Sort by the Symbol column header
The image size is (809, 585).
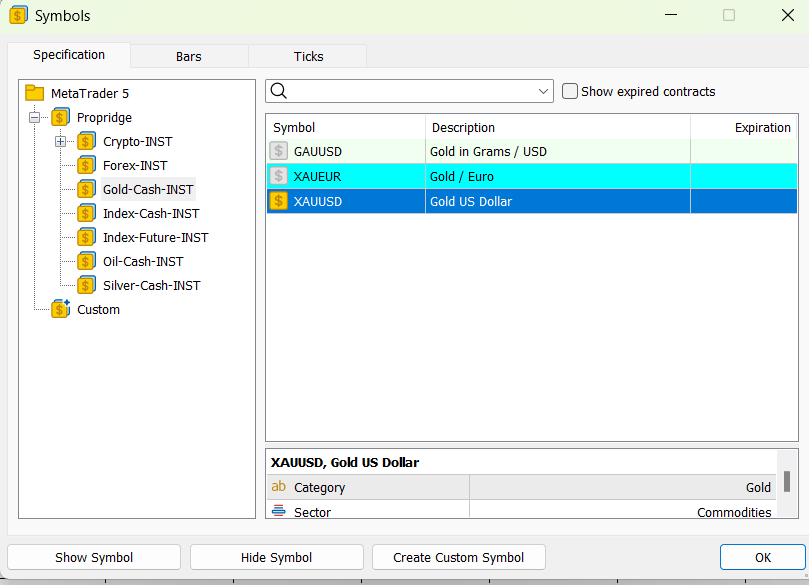point(346,127)
